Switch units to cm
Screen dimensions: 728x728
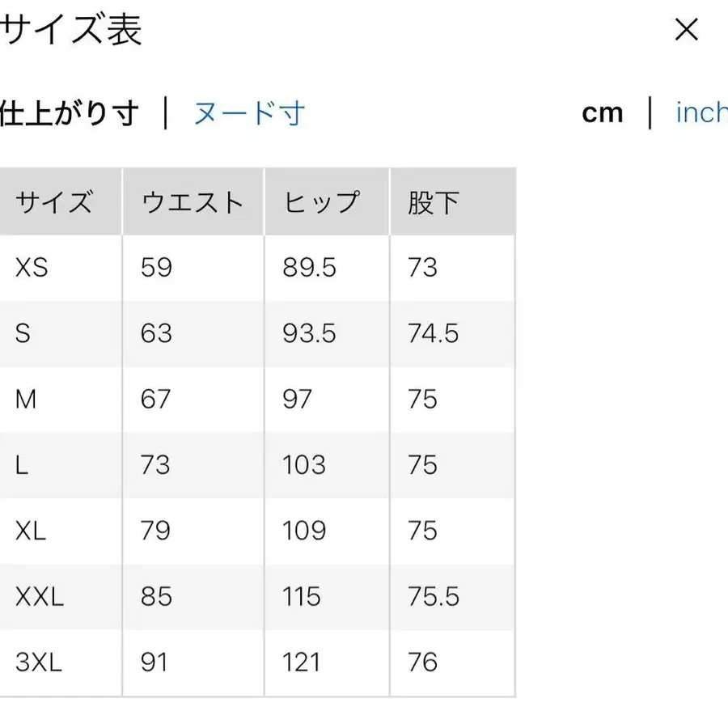pyautogui.click(x=602, y=112)
